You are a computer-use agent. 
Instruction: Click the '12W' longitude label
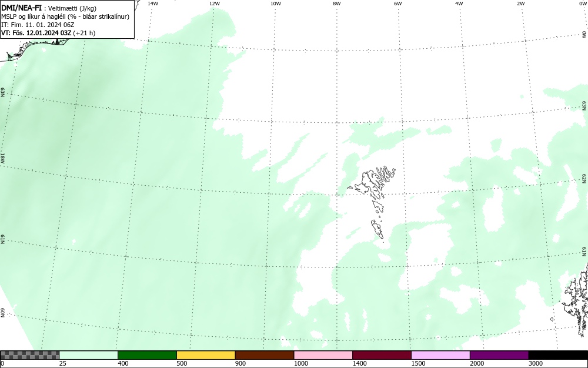(214, 4)
